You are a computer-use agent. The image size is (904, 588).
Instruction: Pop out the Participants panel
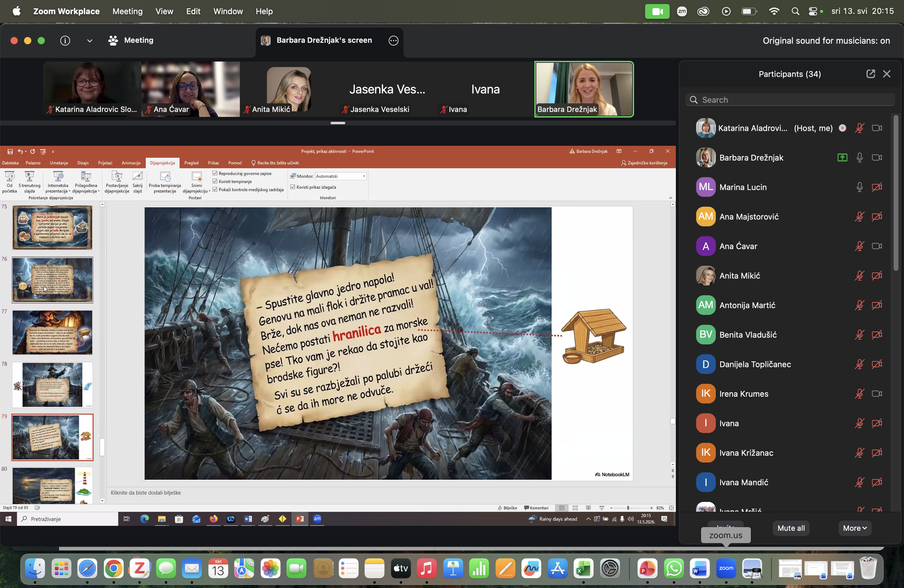point(871,74)
